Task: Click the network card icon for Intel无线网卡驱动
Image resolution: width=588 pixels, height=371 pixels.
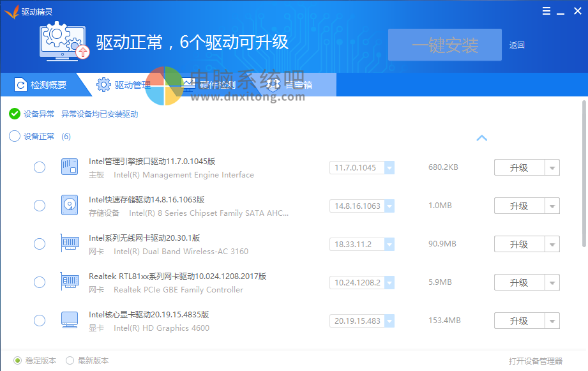Action: pos(70,243)
